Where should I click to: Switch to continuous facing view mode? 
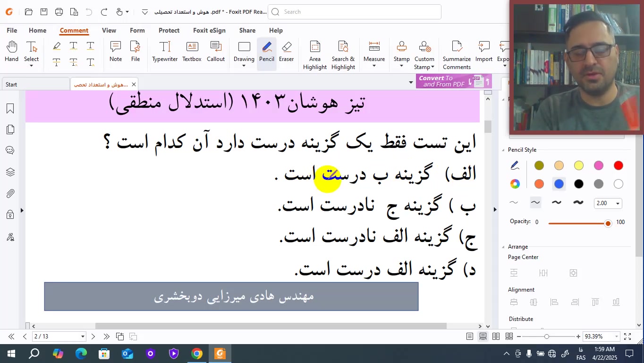[509, 337]
